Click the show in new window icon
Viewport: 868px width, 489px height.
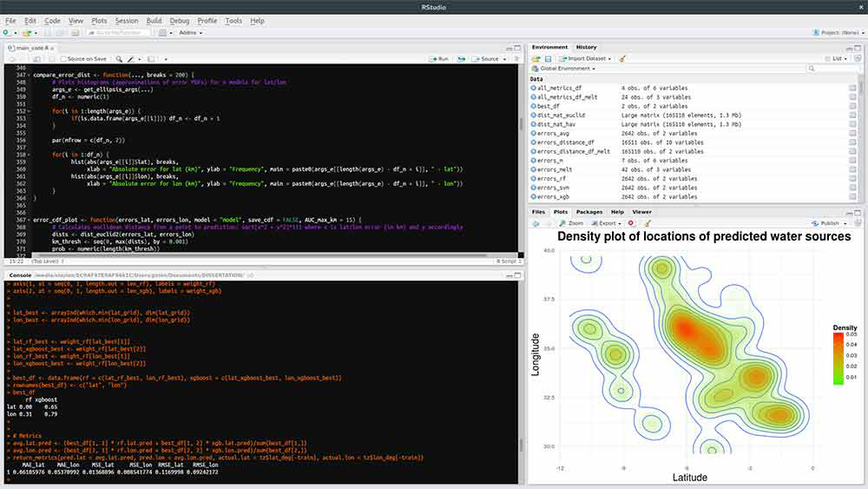(37, 59)
